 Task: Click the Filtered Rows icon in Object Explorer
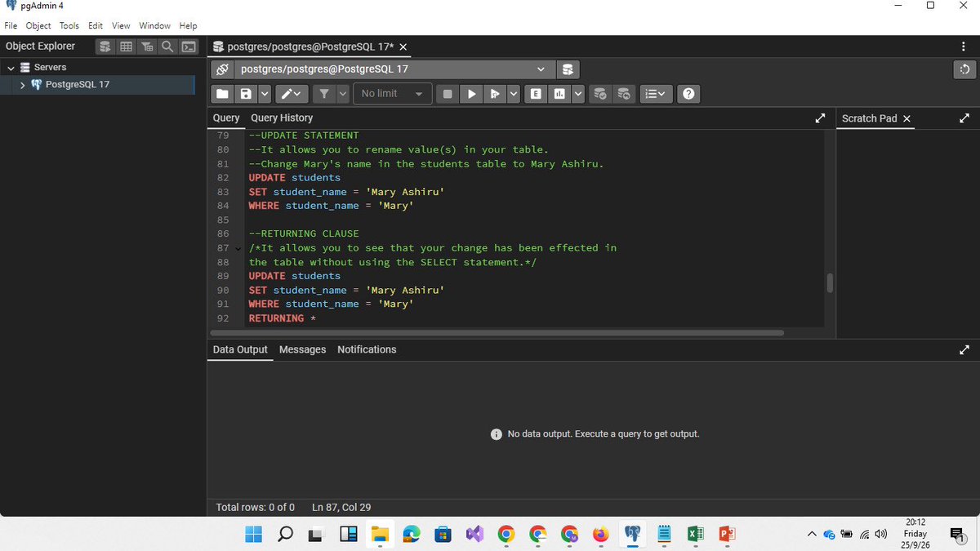coord(147,47)
